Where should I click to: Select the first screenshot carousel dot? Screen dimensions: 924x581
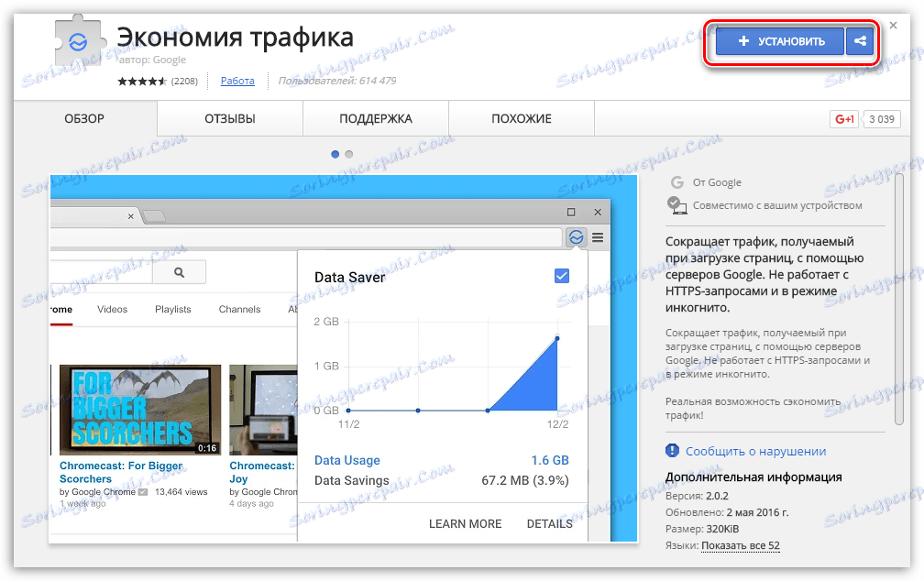coord(335,154)
